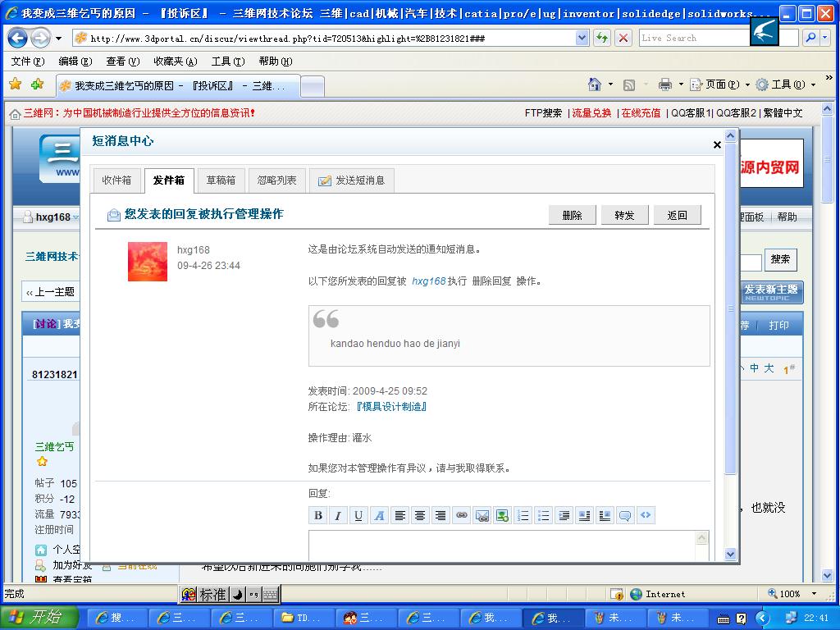Align reply text left
The width and height of the screenshot is (840, 630).
[x=399, y=515]
